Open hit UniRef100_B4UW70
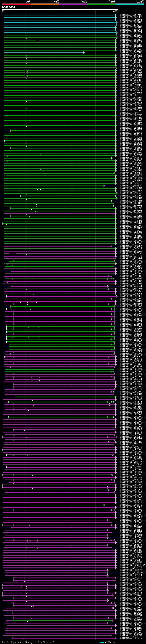This screenshot has height=644, width=146. pos(131,158)
